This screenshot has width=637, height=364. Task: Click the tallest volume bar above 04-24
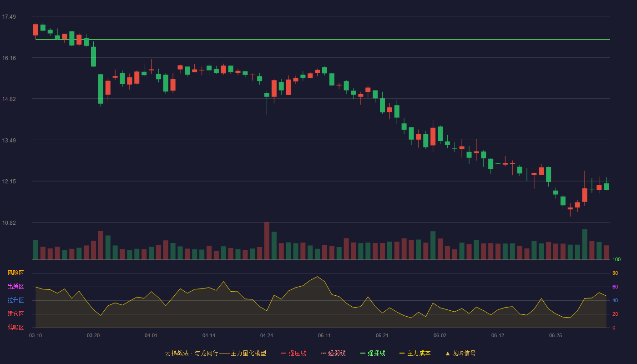point(267,241)
